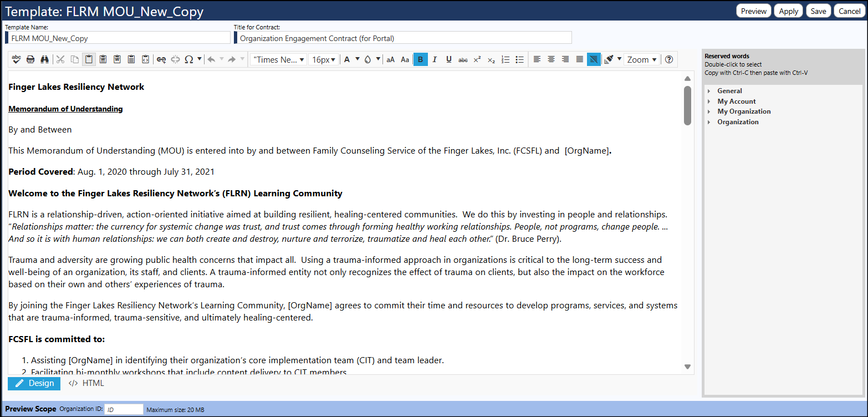Screen dimensions: 868x417
Task: Click the Print icon in the editor toolbar
Action: click(30, 59)
